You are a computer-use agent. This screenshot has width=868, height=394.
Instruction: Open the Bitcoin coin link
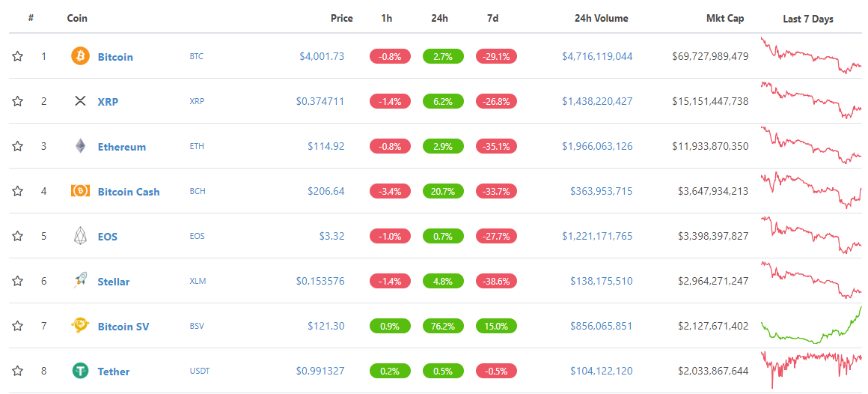[115, 56]
